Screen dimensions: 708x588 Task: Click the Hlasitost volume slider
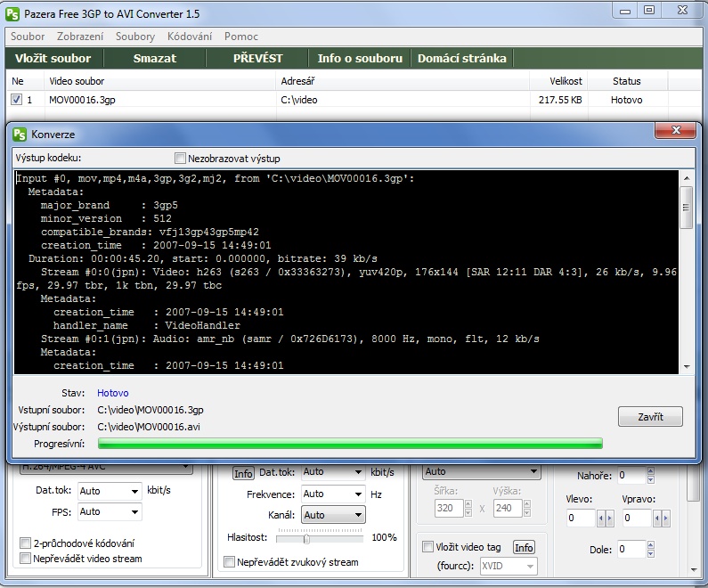point(306,538)
